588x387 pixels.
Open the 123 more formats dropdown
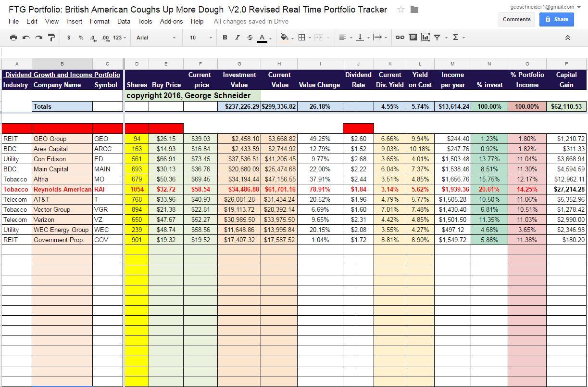(120, 38)
